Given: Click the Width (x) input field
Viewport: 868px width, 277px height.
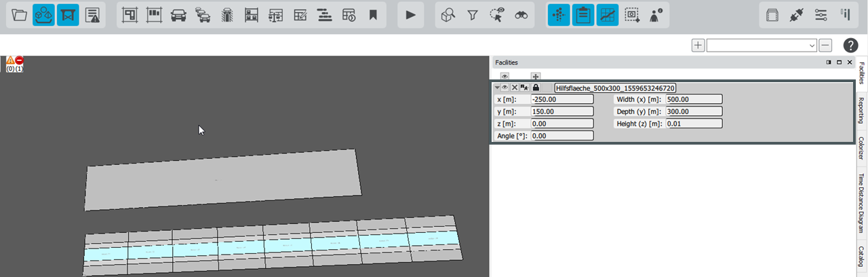Looking at the screenshot, I should pyautogui.click(x=694, y=99).
